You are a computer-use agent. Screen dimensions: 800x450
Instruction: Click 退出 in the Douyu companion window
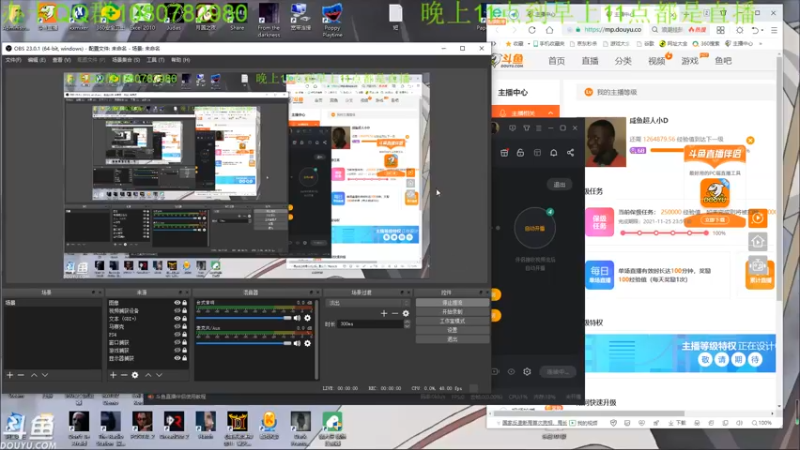click(559, 185)
